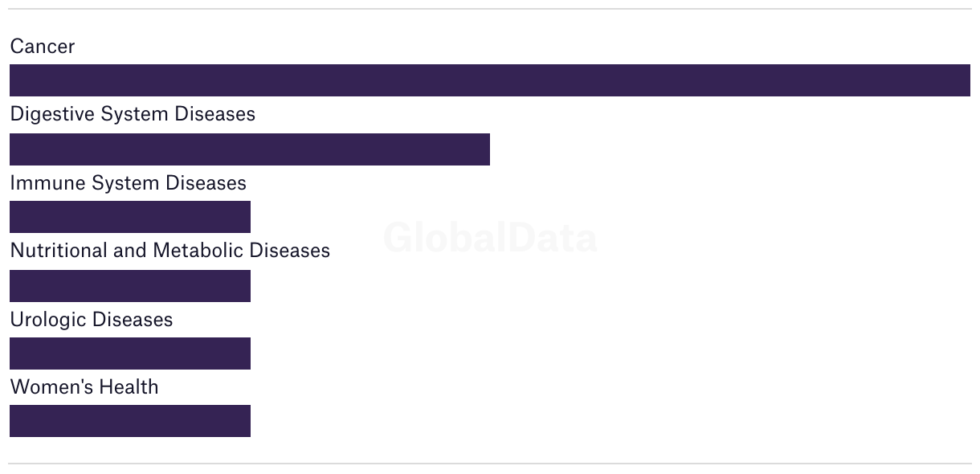Select the Digestive System Diseases bar
Screen dimensions: 980x474
coord(249,149)
